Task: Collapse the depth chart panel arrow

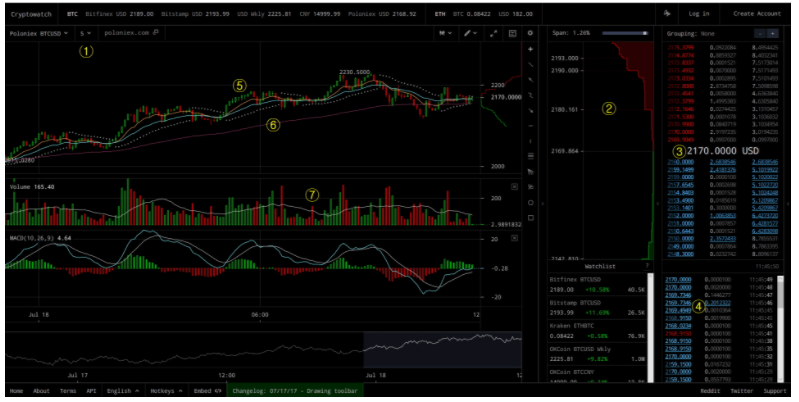Action: pyautogui.click(x=542, y=204)
